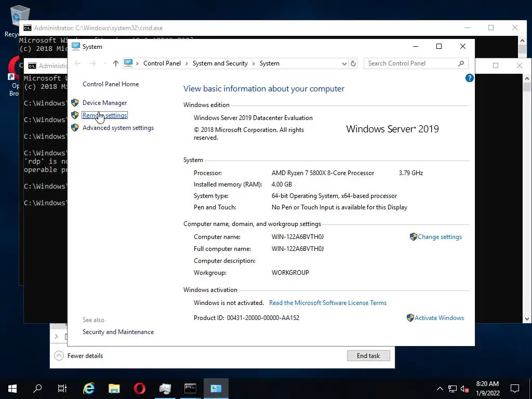Maximize the rear cmd.exe window

[491, 28]
